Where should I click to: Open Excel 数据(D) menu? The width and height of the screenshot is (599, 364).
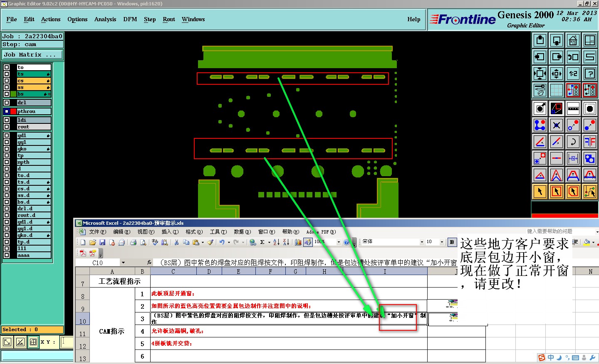pyautogui.click(x=242, y=232)
